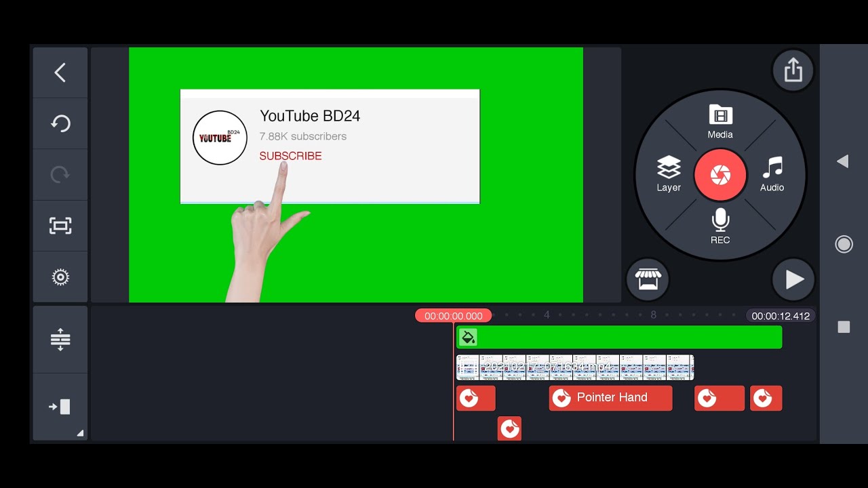Select the Pointer Hand sticker layer
This screenshot has width=868, height=488.
click(610, 398)
